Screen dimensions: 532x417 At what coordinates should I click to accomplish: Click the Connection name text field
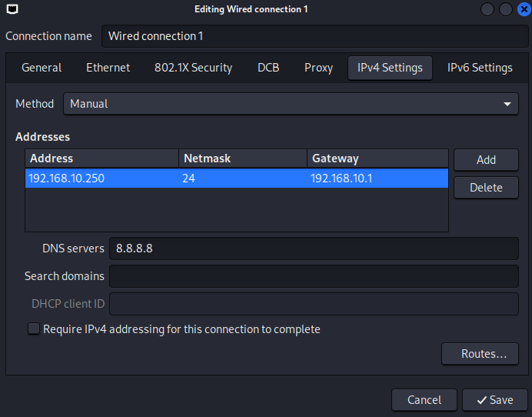point(314,36)
